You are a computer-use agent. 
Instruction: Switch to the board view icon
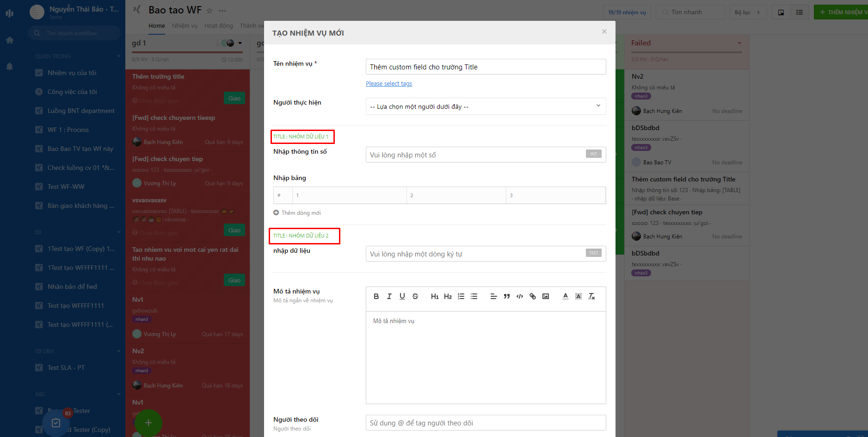781,12
